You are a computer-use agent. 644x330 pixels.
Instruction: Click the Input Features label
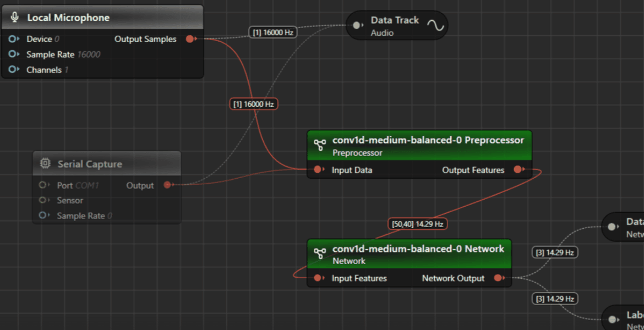coord(359,278)
